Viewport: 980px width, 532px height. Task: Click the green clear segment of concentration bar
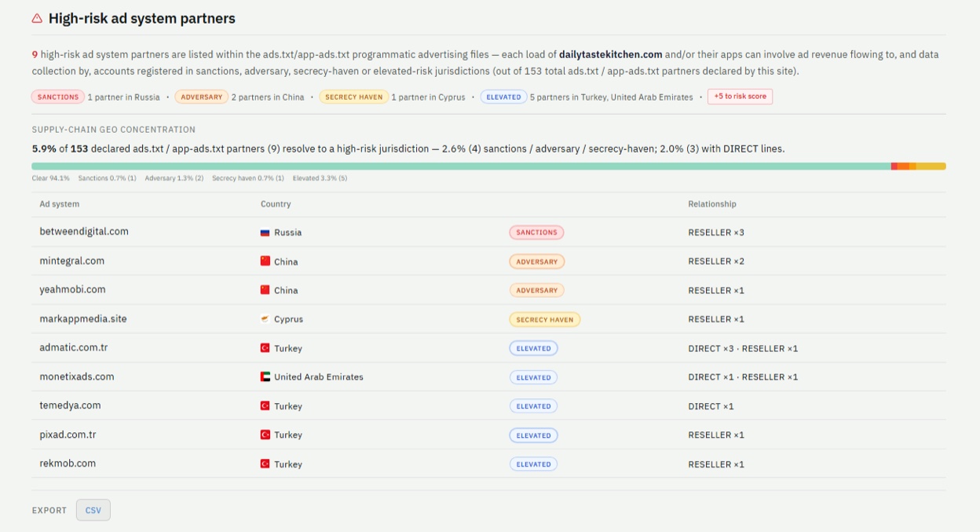[461, 167]
